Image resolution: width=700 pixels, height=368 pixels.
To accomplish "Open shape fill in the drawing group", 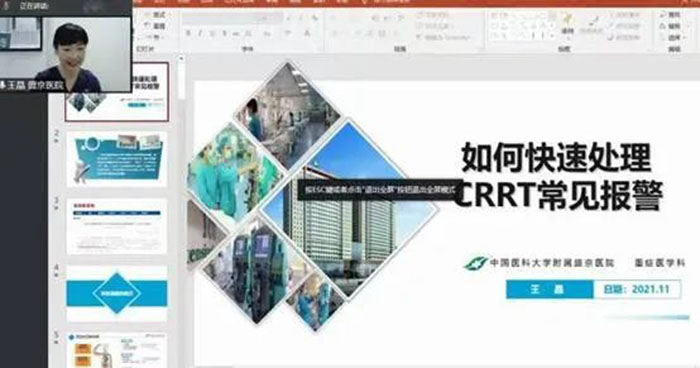I will tap(625, 15).
